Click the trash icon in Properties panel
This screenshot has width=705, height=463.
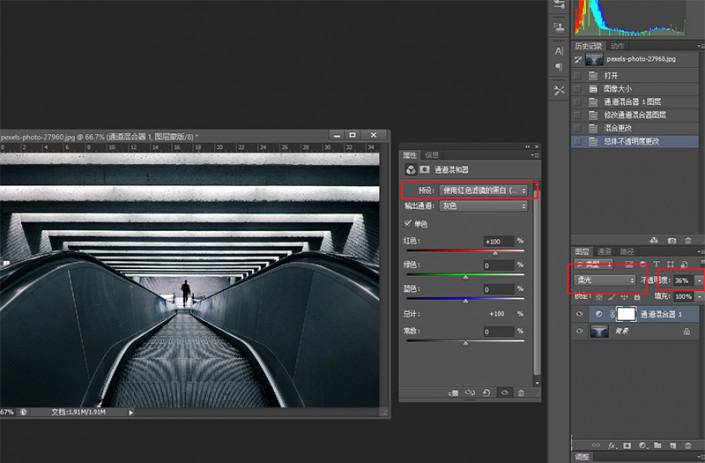(x=519, y=393)
